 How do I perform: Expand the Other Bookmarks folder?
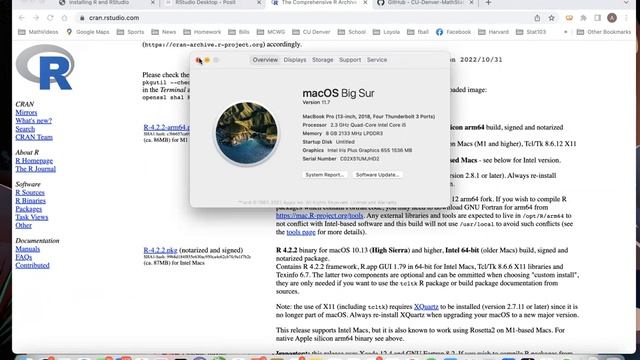coord(604,32)
